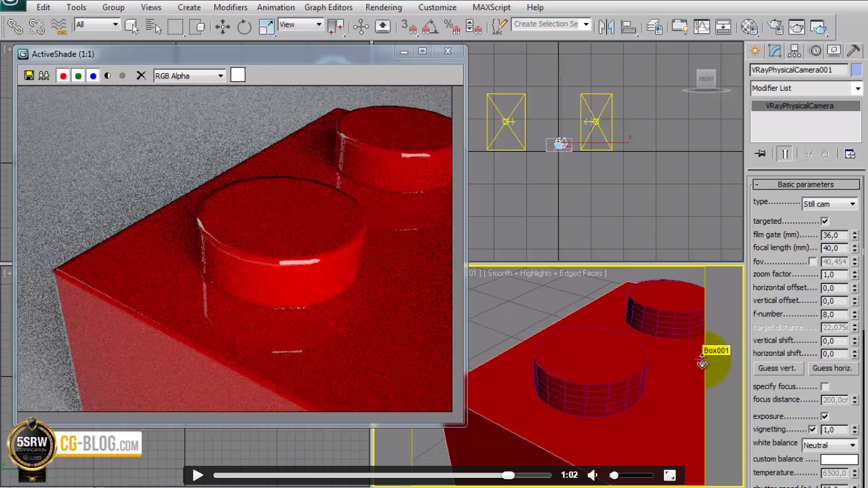Open the Tools menu
Screen dimensions: 868x488
[x=76, y=8]
